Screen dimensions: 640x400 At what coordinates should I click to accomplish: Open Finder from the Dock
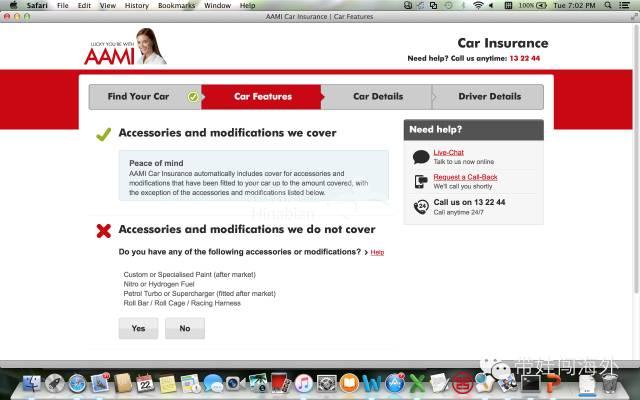(x=31, y=384)
